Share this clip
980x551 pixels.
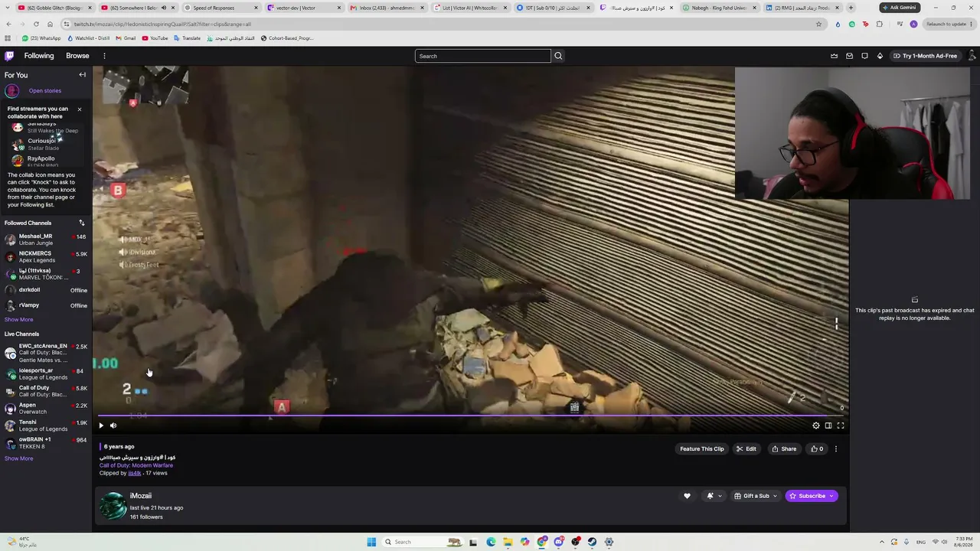tap(784, 449)
